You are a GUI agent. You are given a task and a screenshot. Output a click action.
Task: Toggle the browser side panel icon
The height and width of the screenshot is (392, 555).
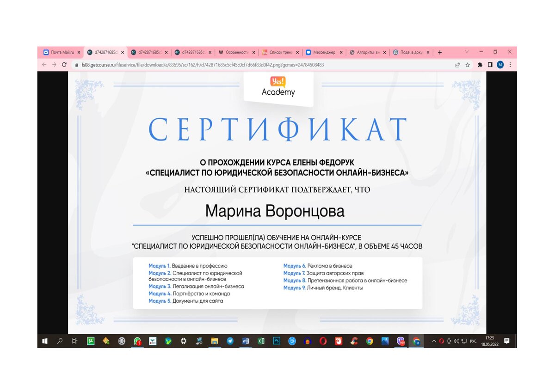pos(490,65)
